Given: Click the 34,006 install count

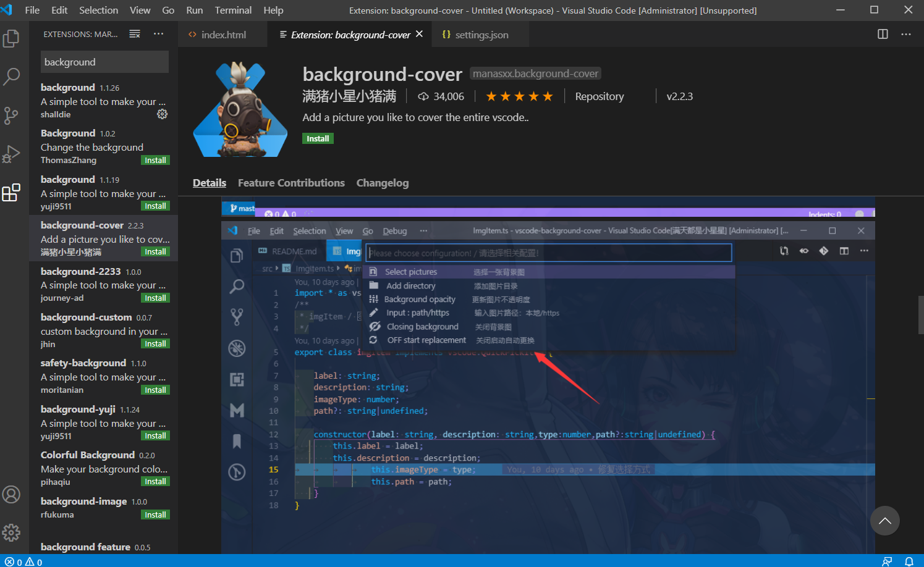Looking at the screenshot, I should 441,96.
